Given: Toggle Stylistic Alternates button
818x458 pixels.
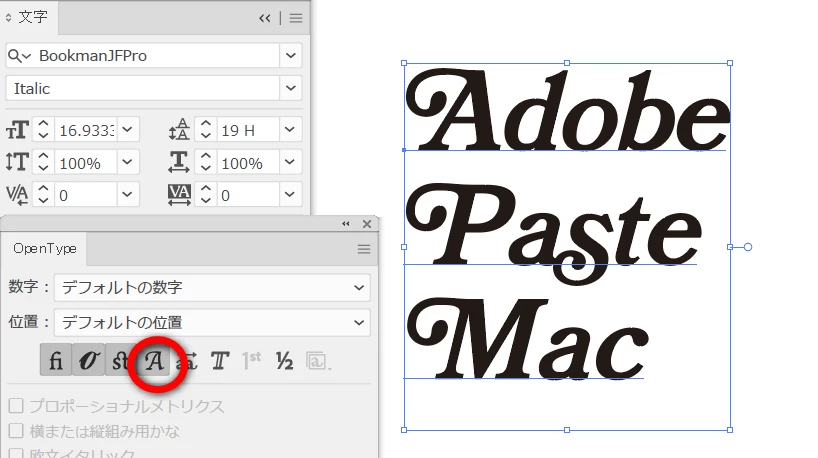Looking at the screenshot, I should 187,360.
